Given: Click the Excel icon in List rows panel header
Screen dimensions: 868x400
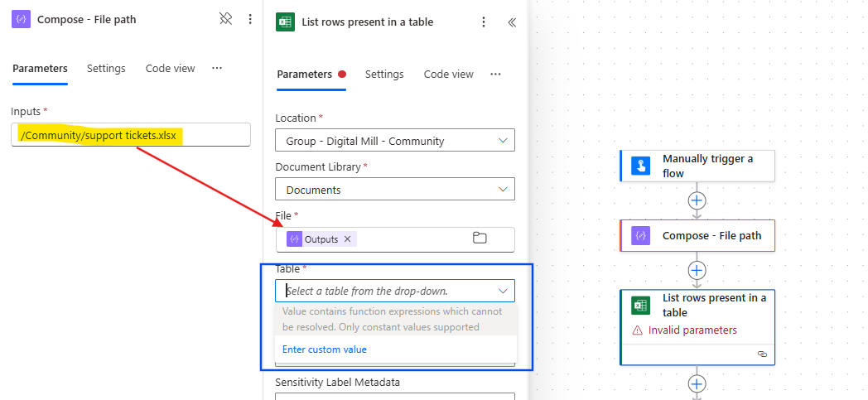Looking at the screenshot, I should [x=285, y=22].
